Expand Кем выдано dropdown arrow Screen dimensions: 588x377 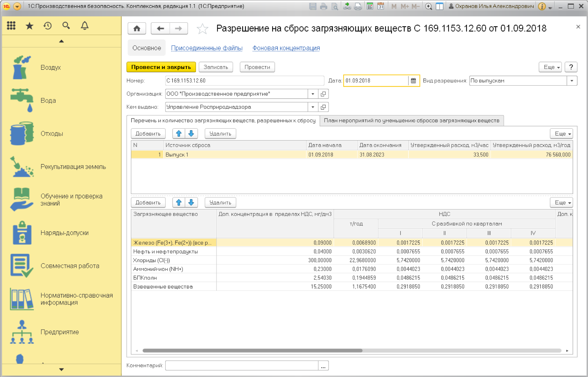[313, 107]
